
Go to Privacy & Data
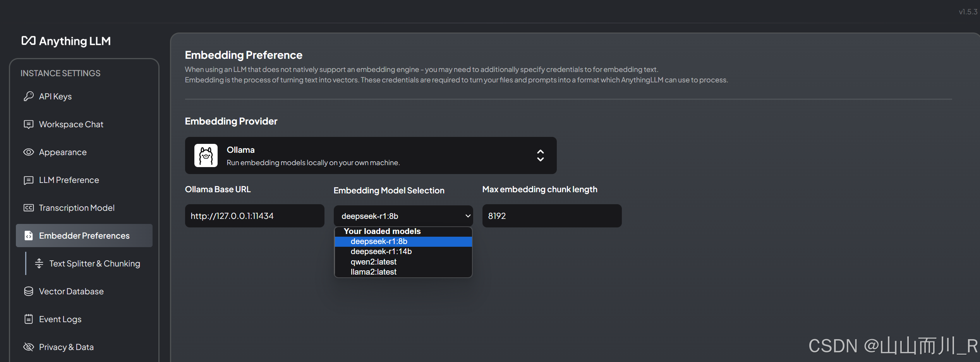[84, 347]
